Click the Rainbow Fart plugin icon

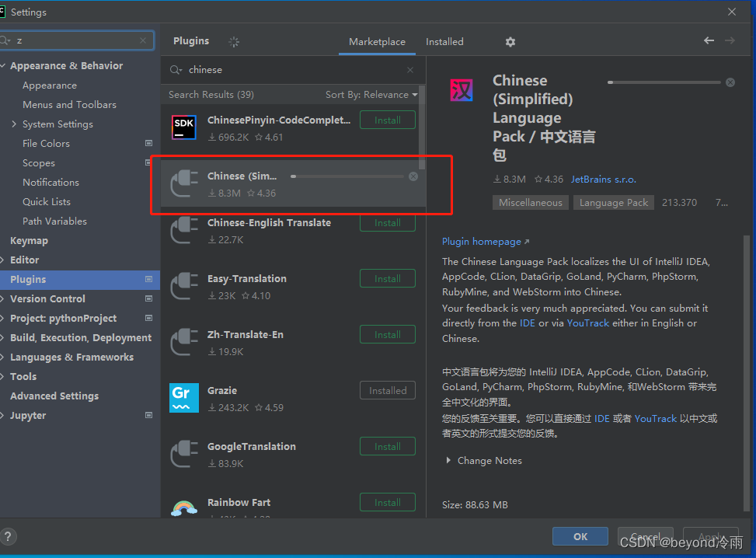tap(183, 507)
